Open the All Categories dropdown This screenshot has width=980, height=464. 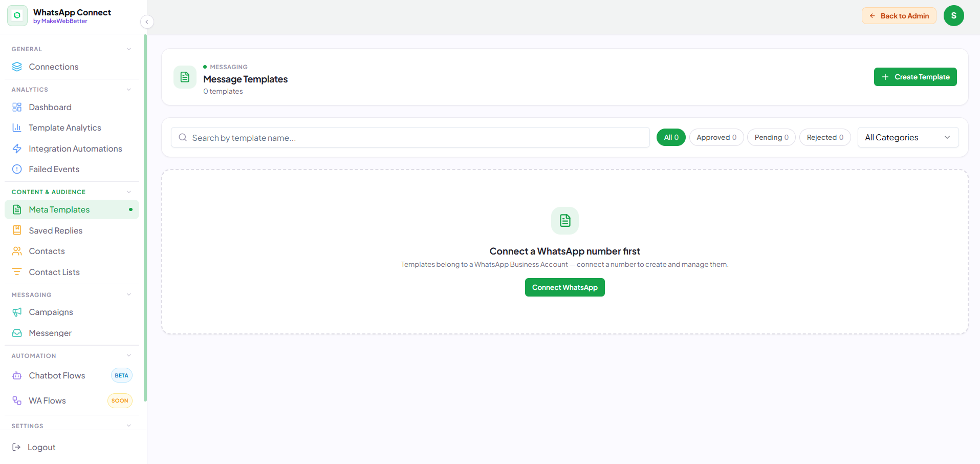[x=908, y=137]
